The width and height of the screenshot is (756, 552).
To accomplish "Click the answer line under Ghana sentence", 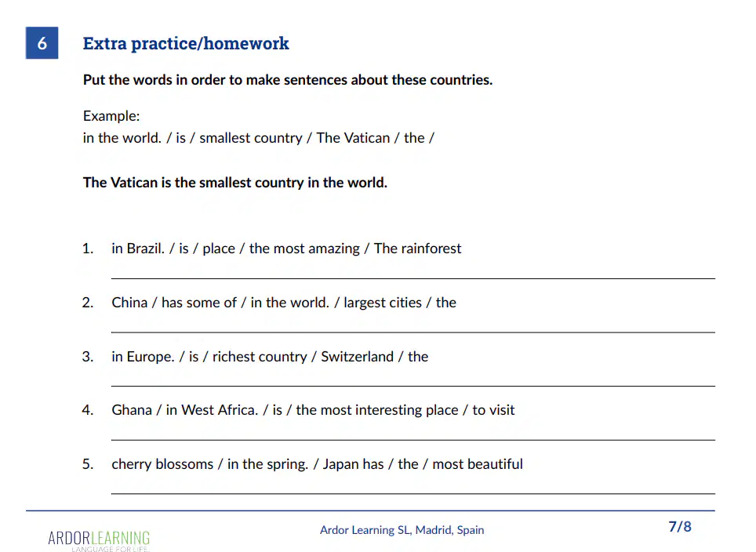I will (413, 440).
